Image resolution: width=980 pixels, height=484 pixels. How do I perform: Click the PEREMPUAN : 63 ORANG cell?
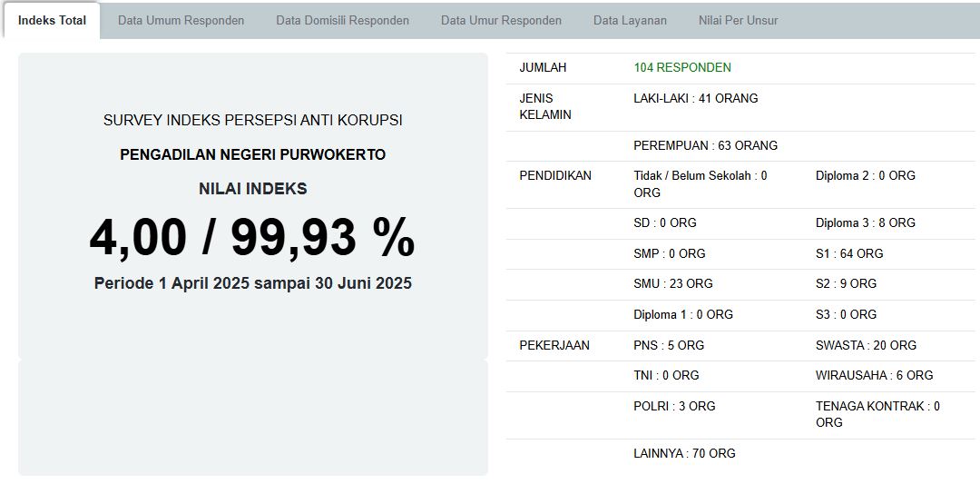tap(705, 145)
